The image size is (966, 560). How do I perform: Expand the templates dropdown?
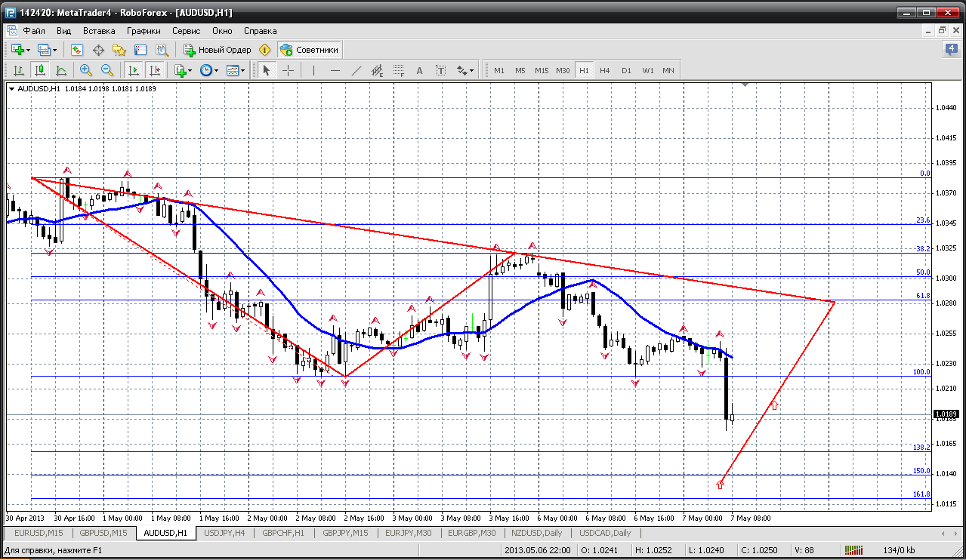237,70
